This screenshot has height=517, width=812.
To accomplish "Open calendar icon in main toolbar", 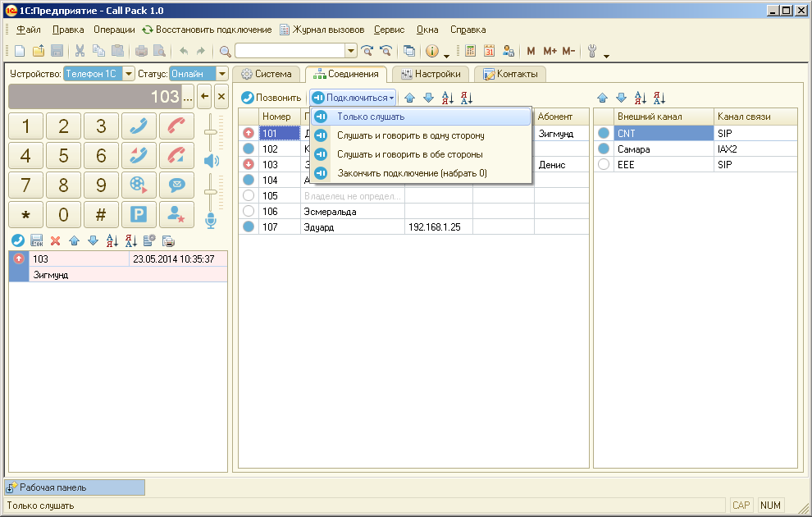I will tap(490, 51).
